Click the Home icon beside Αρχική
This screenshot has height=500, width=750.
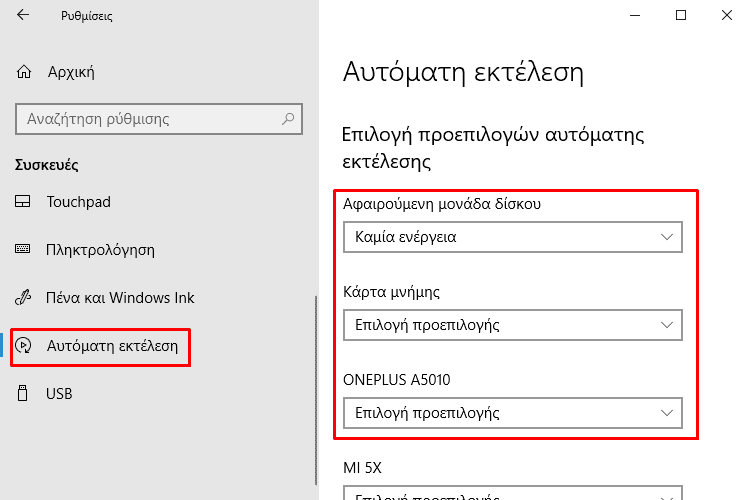(24, 72)
